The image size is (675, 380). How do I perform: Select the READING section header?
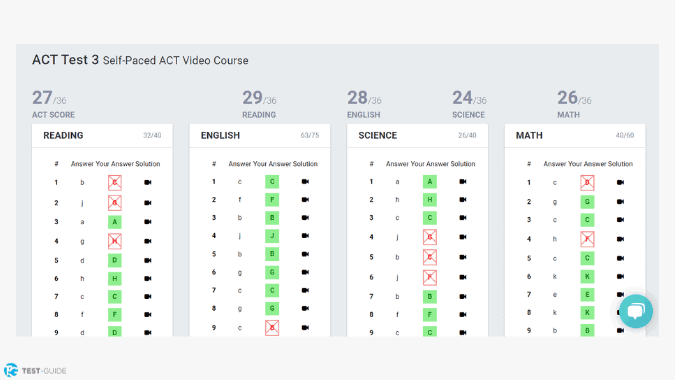63,136
